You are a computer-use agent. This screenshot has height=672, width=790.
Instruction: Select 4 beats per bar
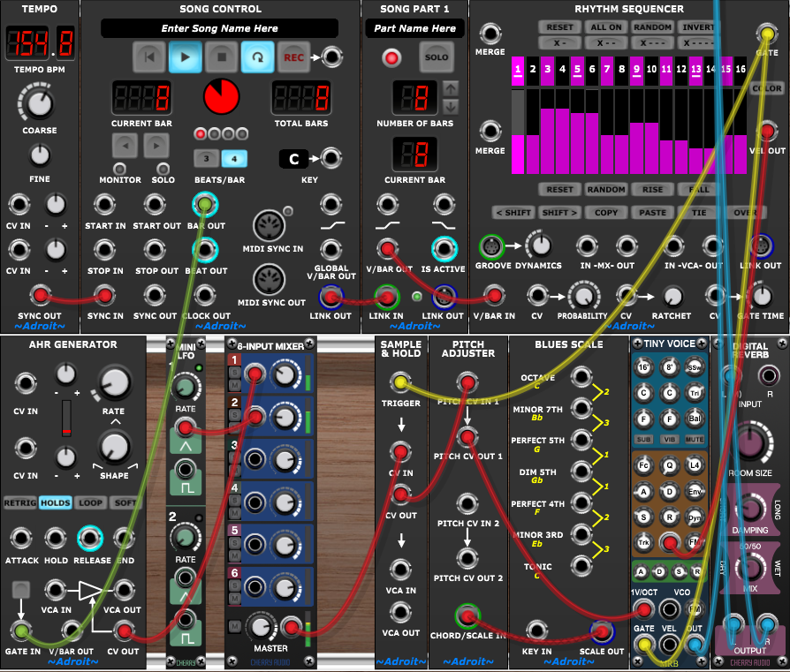click(234, 159)
